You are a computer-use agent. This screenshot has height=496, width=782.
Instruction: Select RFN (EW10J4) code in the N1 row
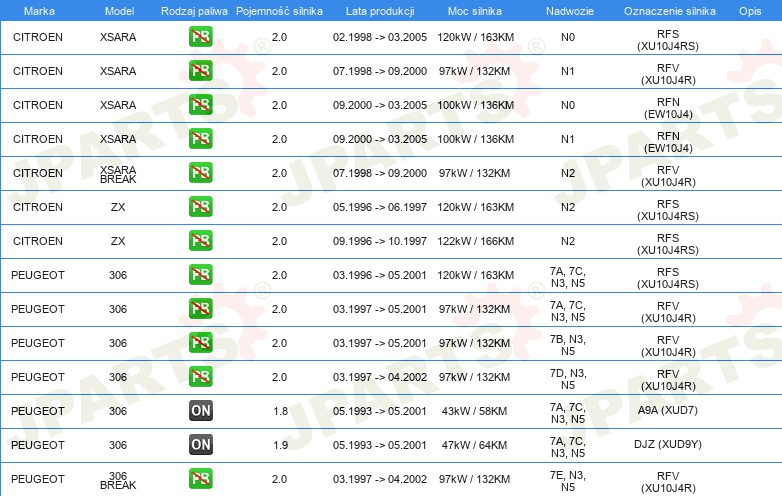[x=668, y=142]
